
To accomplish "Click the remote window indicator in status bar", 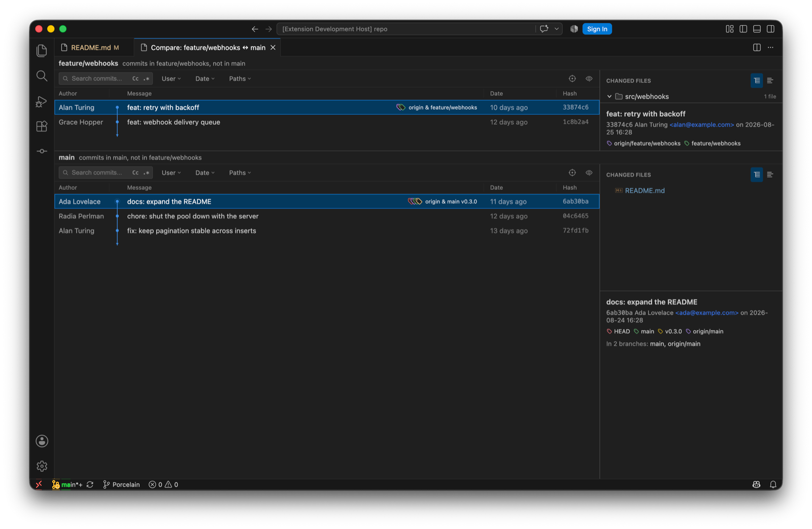I will pos(39,484).
